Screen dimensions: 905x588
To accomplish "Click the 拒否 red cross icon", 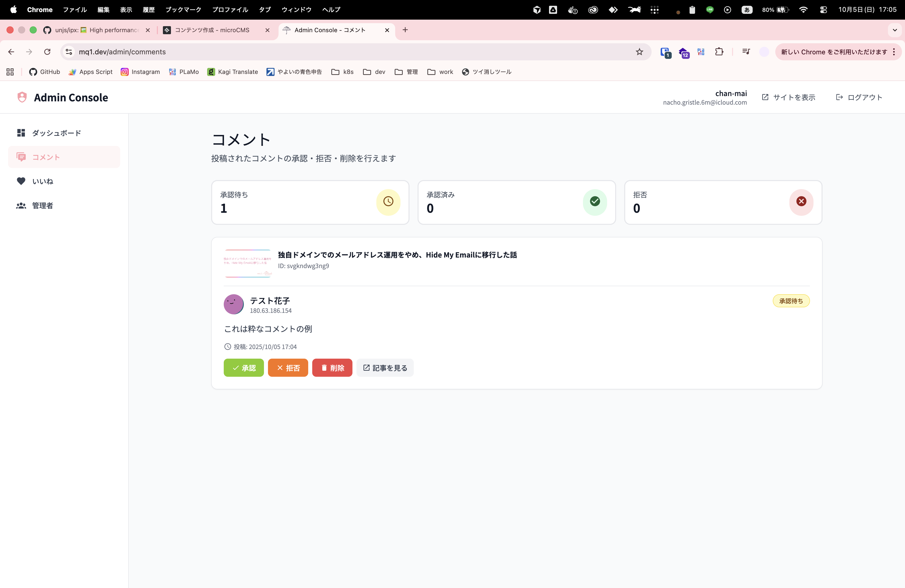I will (x=801, y=202).
